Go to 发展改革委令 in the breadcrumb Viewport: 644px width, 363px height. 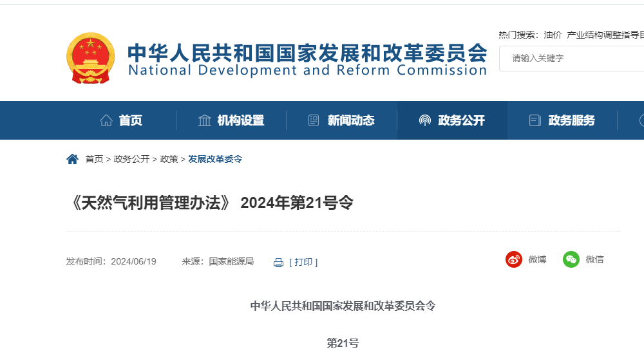point(215,159)
